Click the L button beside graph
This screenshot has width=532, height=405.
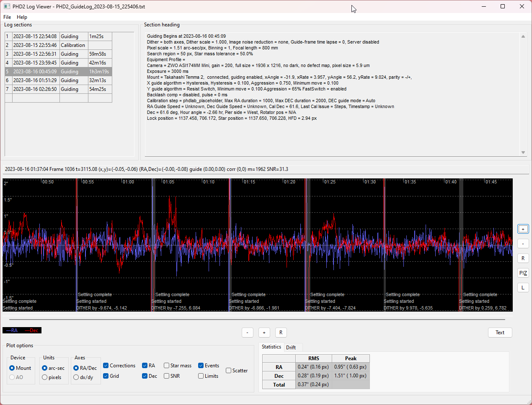coord(523,288)
